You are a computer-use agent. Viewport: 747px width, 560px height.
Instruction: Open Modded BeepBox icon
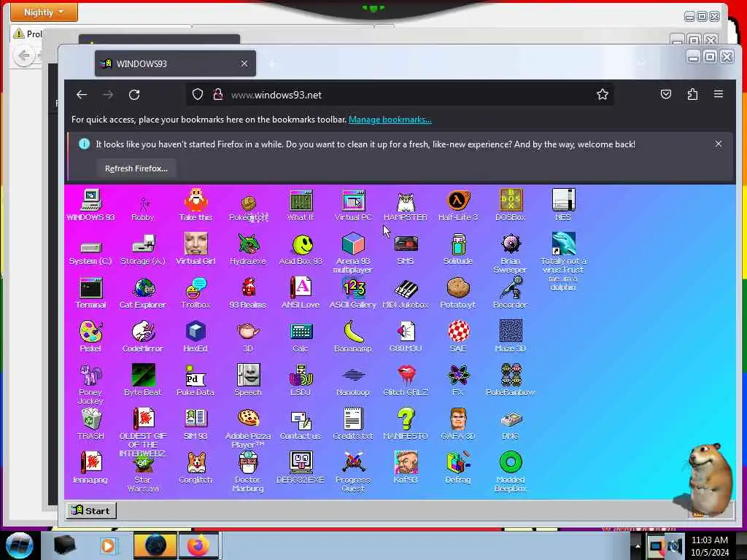point(510,472)
